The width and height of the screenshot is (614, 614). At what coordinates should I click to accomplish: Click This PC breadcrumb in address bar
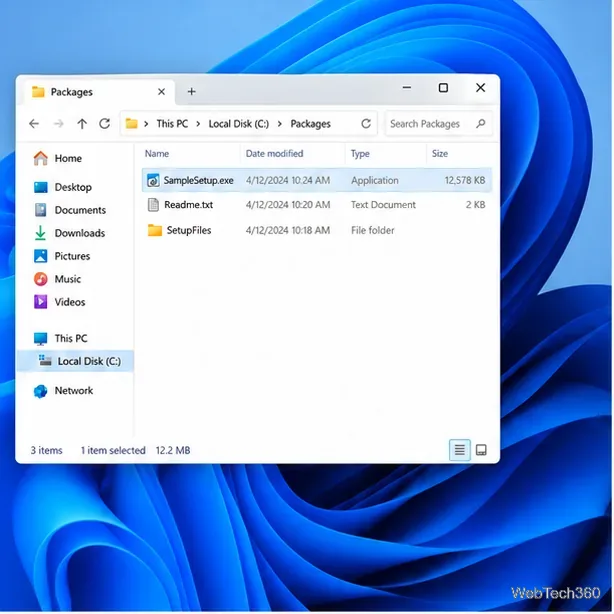tap(172, 124)
